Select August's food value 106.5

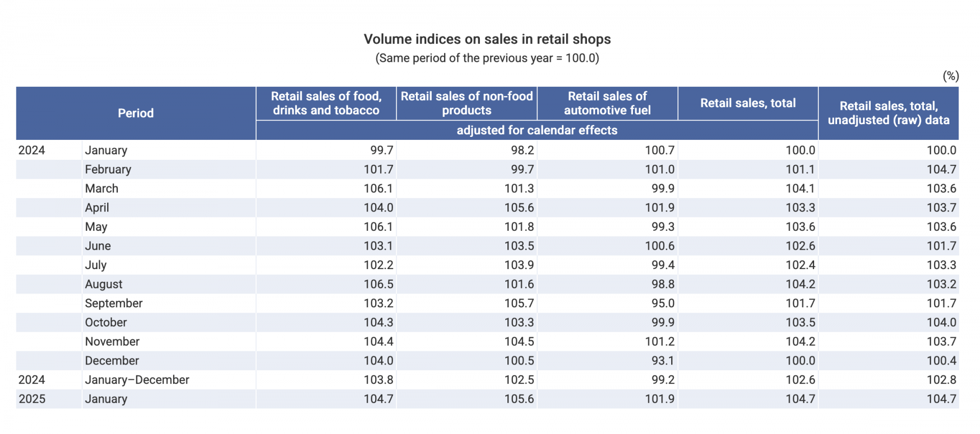[x=378, y=284]
